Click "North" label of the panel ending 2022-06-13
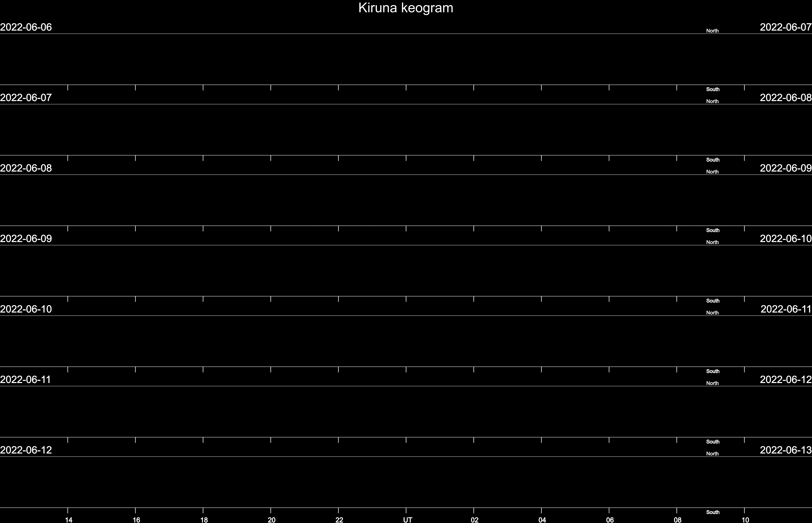The height and width of the screenshot is (523, 812). point(712,454)
